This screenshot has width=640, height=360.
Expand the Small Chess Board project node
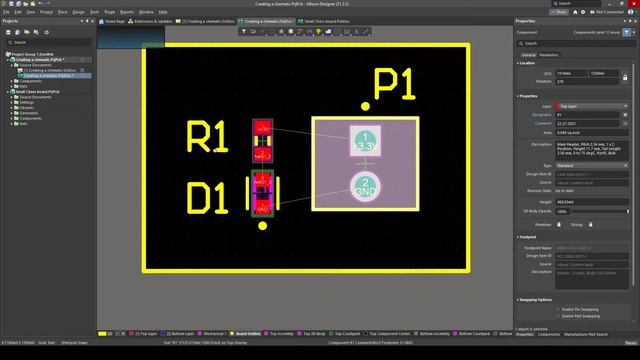pyautogui.click(x=8, y=92)
